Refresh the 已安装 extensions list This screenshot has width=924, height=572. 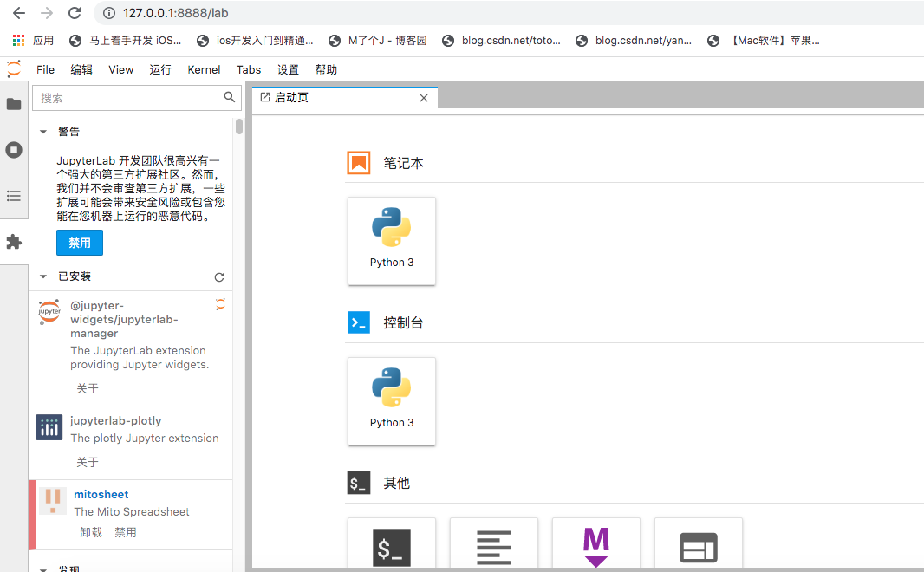(x=219, y=276)
